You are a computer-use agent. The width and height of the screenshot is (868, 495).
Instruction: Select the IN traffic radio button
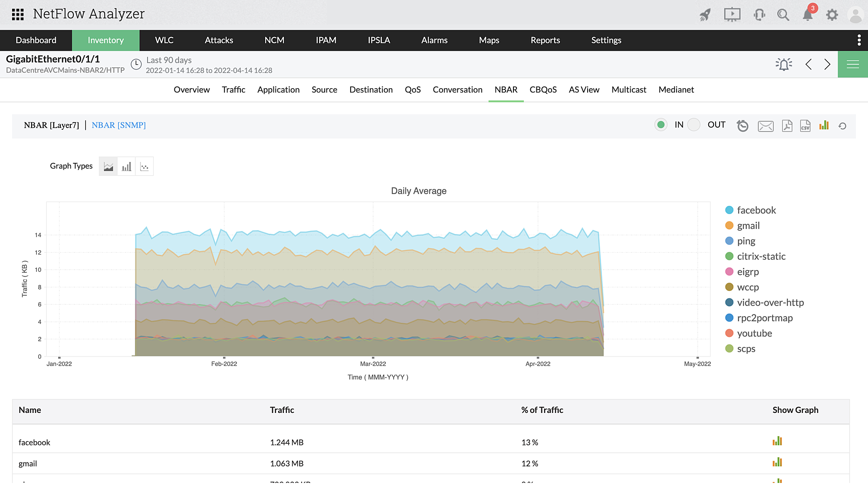coord(661,125)
